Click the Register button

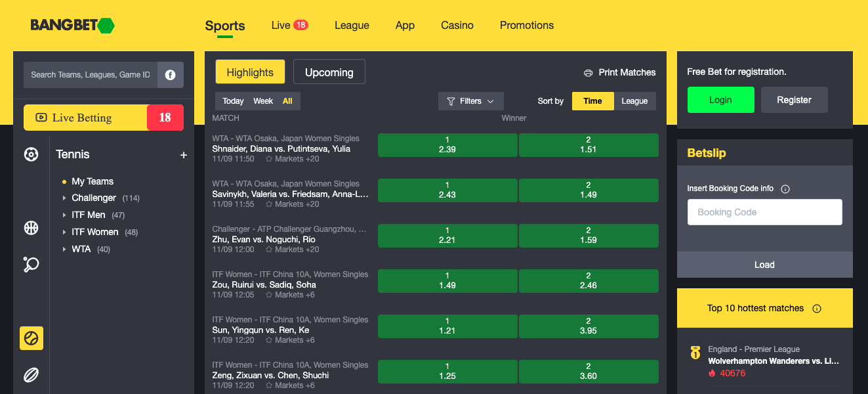(795, 100)
